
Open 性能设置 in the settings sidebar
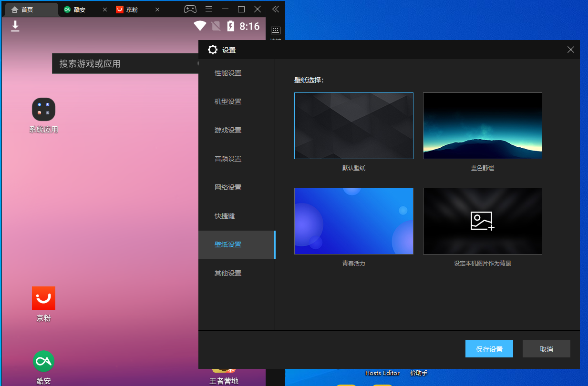click(x=228, y=72)
